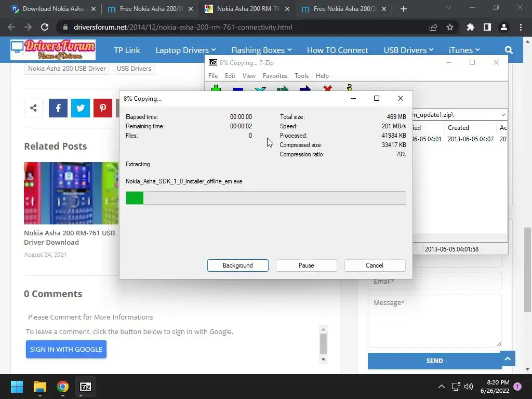Viewport: 532px width, 399px height.
Task: Click the Email input field
Action: (434, 281)
